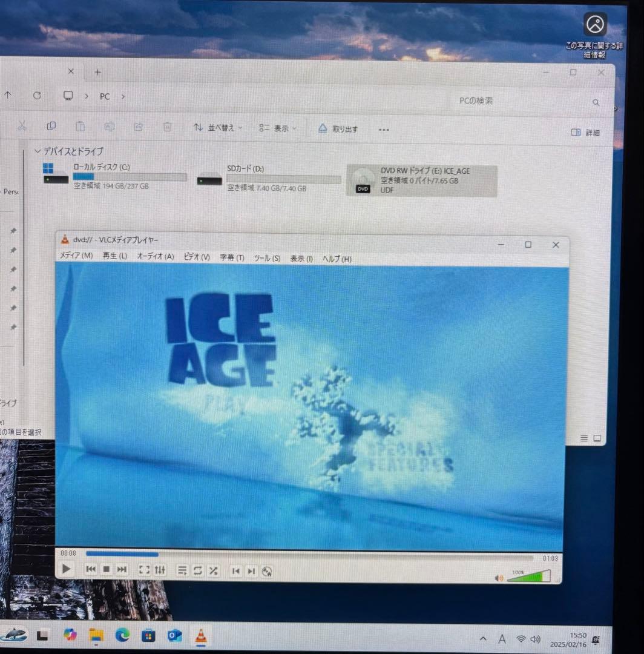Viewport: 644px width, 654px height.
Task: Click the 詳細 details pane button
Action: (585, 133)
